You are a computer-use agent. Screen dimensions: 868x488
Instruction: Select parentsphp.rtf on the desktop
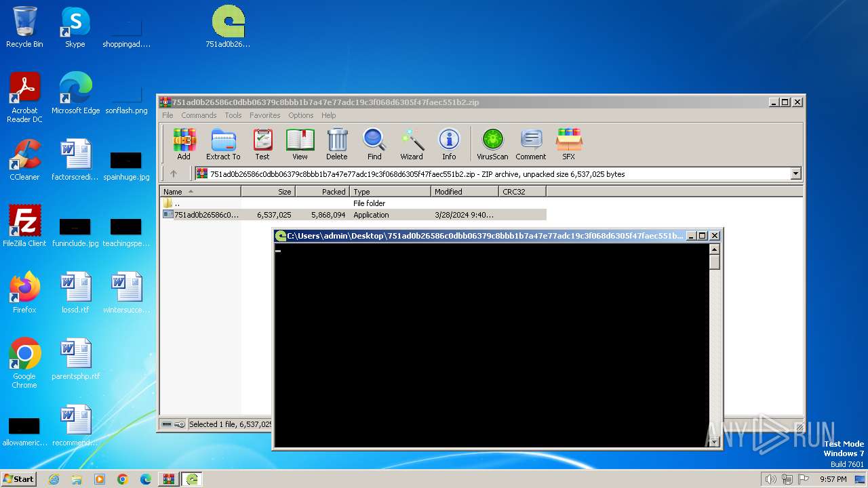(x=75, y=359)
